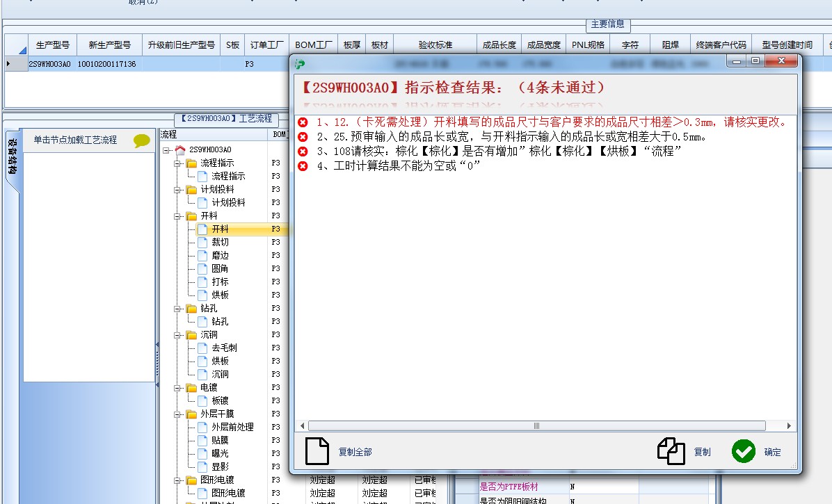832x504 pixels.
Task: Click red error icon of fourth result row
Action: point(303,166)
